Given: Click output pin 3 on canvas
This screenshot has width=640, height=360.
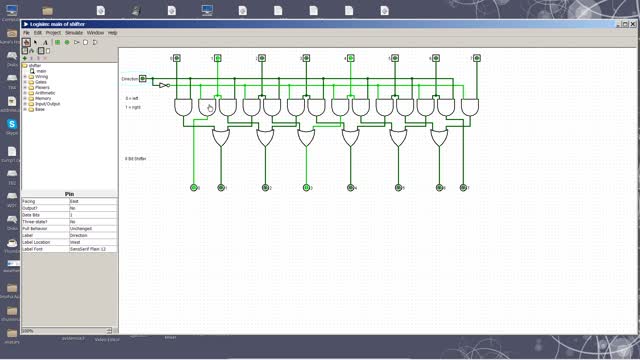Looking at the screenshot, I should 306,188.
